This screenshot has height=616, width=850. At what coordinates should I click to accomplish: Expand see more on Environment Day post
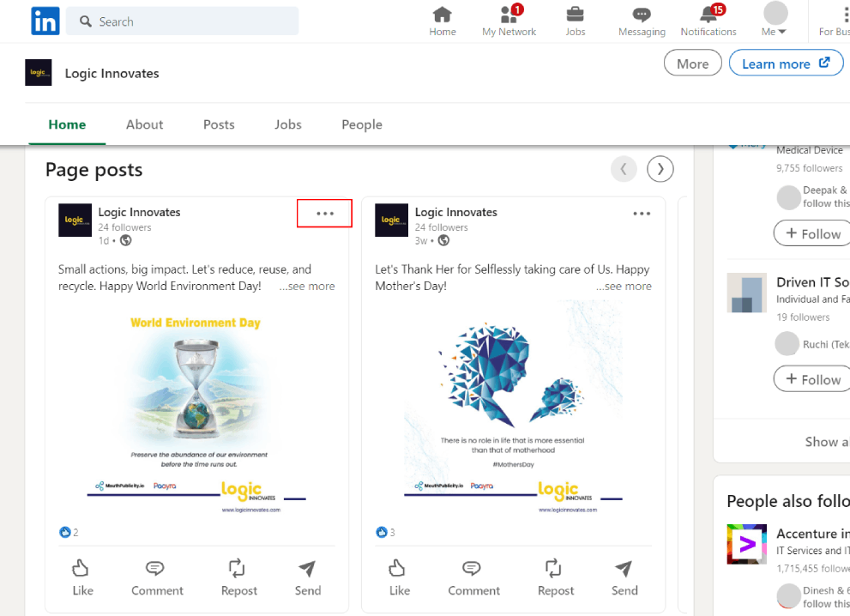pos(307,286)
